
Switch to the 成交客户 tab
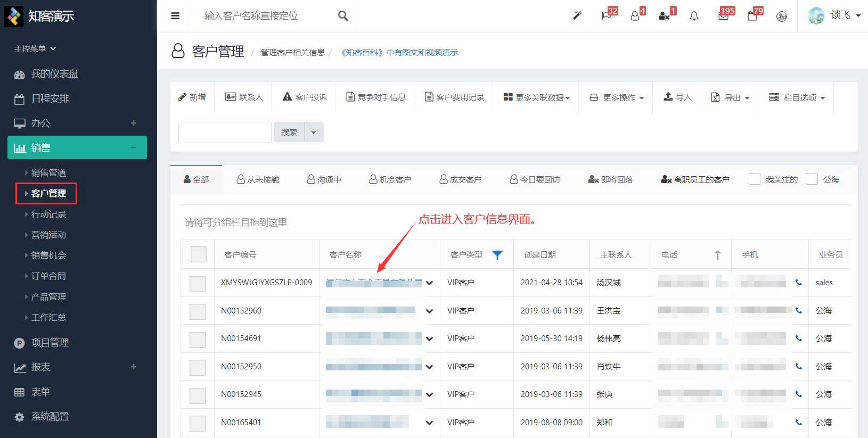point(461,180)
